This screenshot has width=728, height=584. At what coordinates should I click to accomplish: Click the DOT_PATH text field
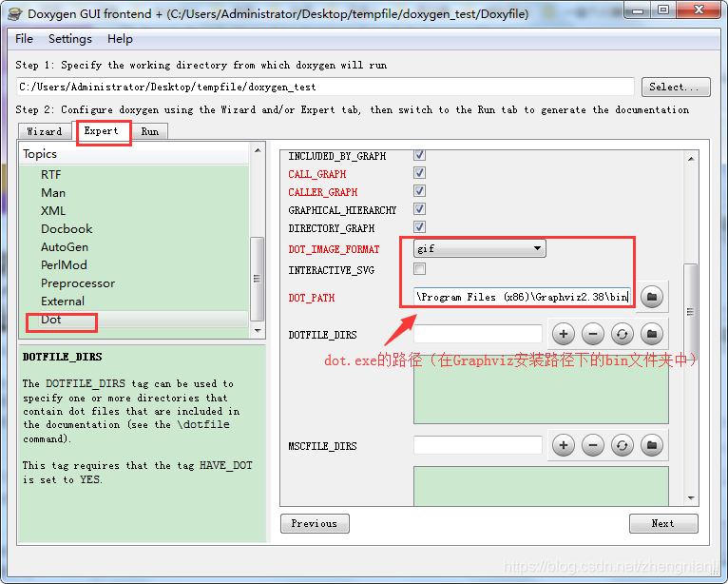click(x=522, y=297)
